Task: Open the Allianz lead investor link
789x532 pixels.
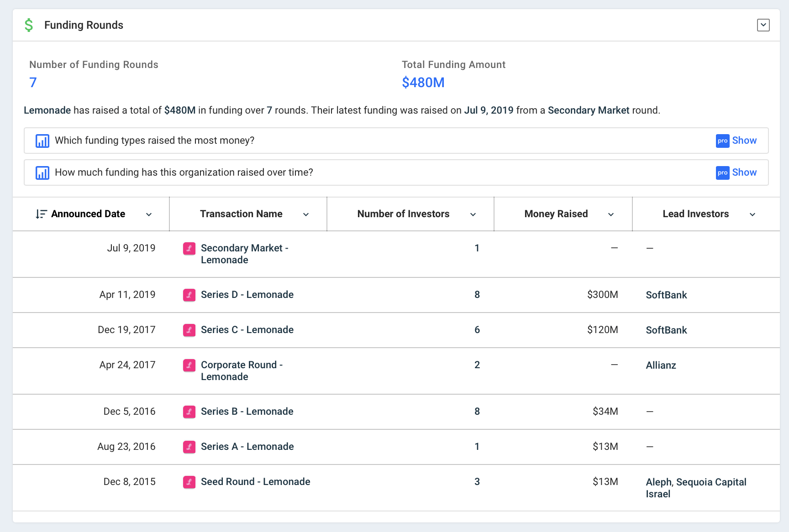Action: [x=661, y=365]
